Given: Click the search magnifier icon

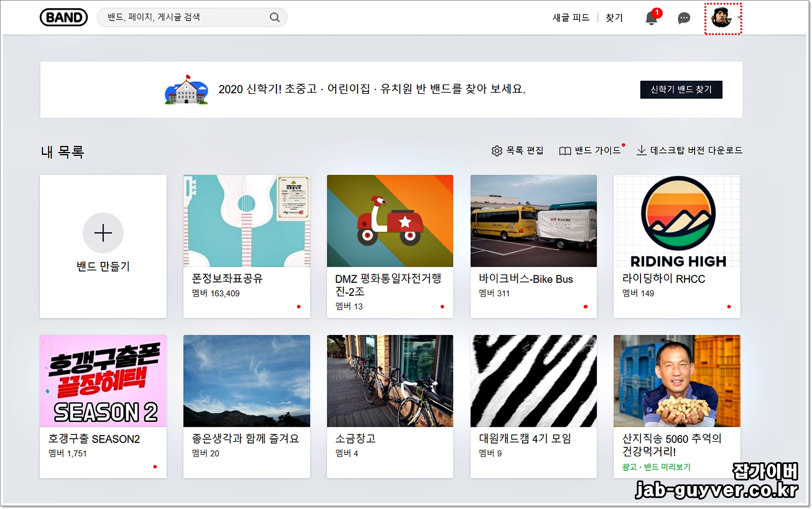Looking at the screenshot, I should point(275,17).
